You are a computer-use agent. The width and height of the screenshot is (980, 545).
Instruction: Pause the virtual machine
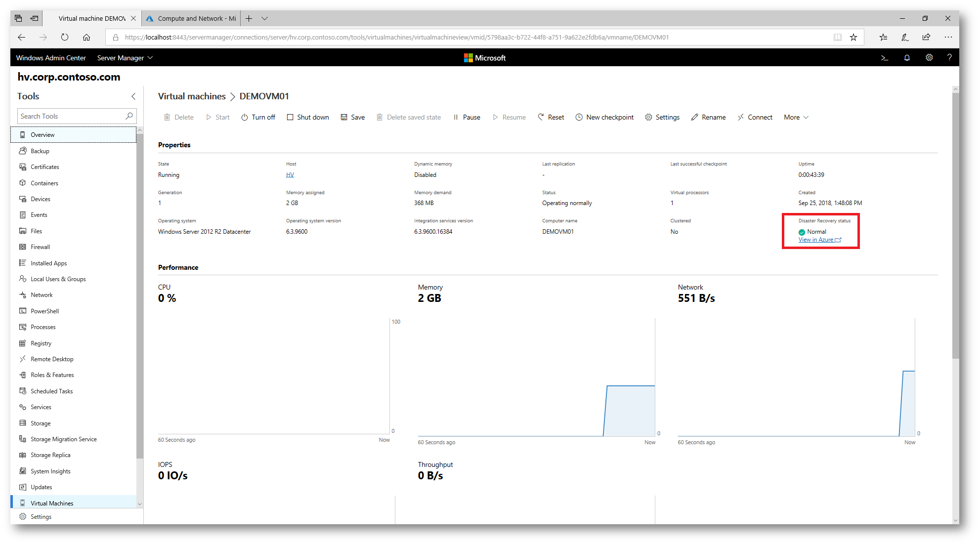[x=467, y=117]
